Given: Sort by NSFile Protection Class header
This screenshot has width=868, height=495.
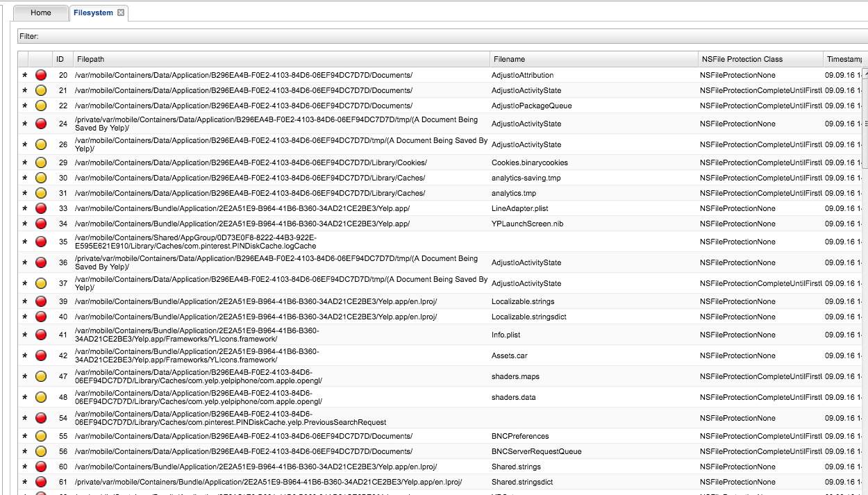Looking at the screenshot, I should click(757, 59).
